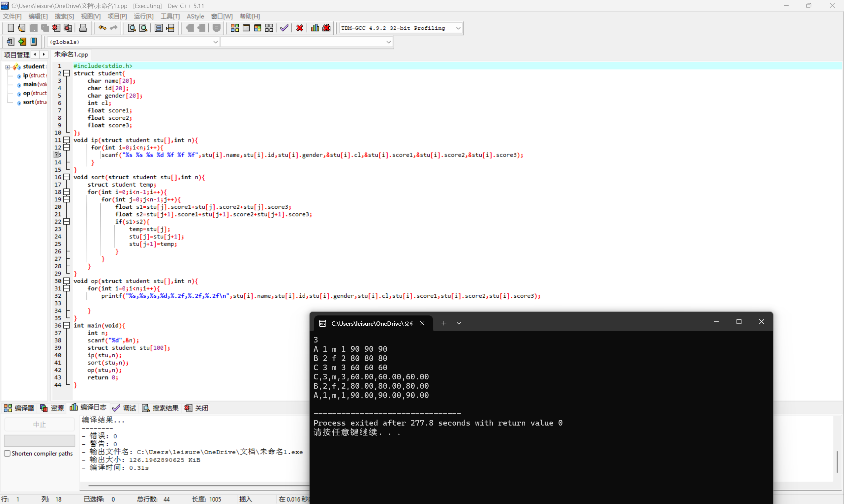Open the Find toolbar icon

(x=132, y=28)
